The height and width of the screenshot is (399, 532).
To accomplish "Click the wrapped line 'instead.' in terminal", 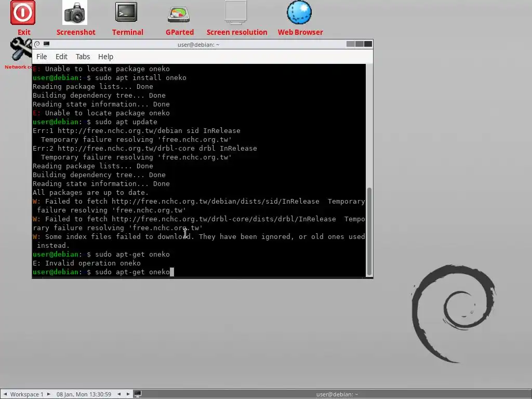I will (54, 245).
